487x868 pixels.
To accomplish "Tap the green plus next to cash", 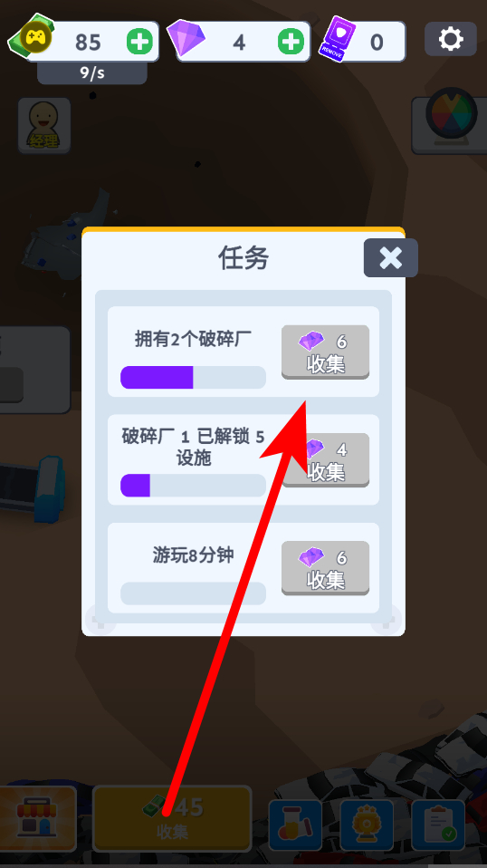I will coord(139,42).
